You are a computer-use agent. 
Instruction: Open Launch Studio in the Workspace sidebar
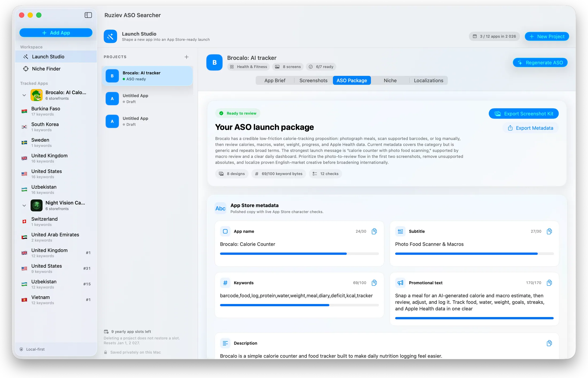(x=56, y=57)
